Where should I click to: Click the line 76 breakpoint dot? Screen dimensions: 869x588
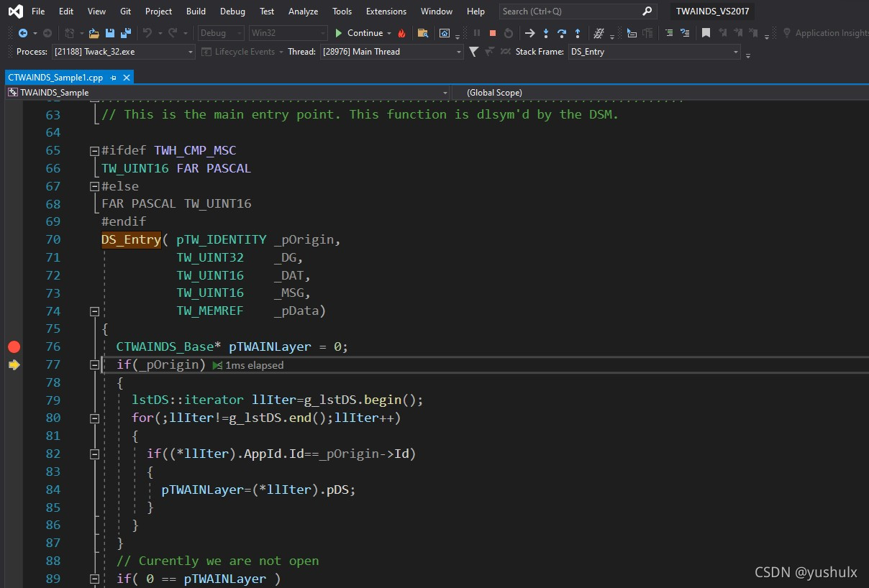14,346
